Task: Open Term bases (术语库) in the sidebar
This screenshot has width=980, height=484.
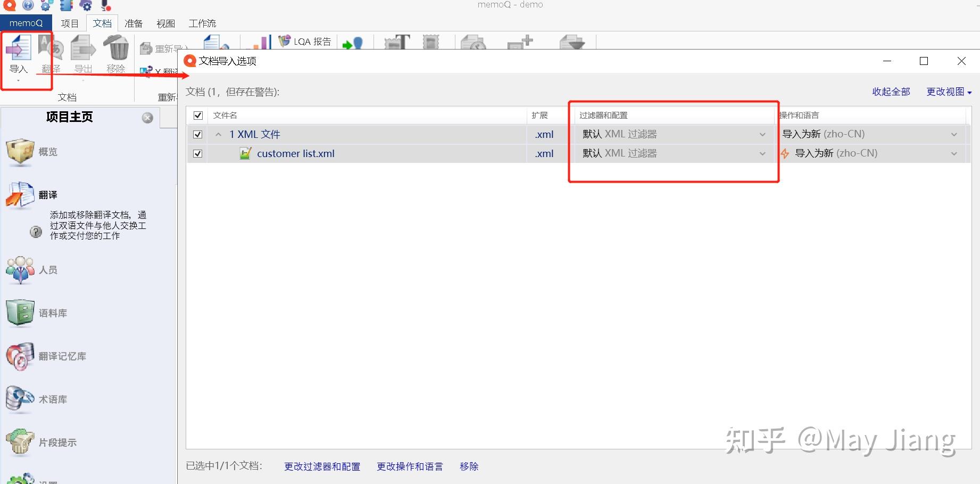Action: pos(36,399)
